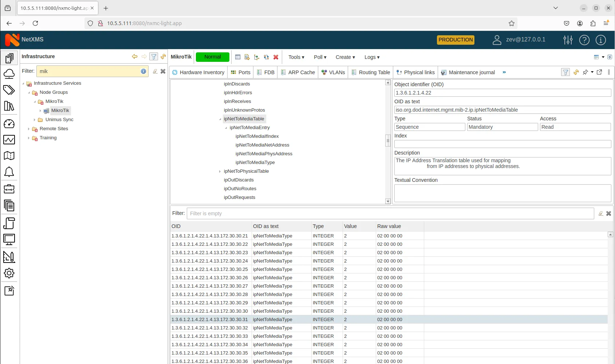The width and height of the screenshot is (615, 364).
Task: Select the network map icon in left sidebar
Action: pos(9,156)
